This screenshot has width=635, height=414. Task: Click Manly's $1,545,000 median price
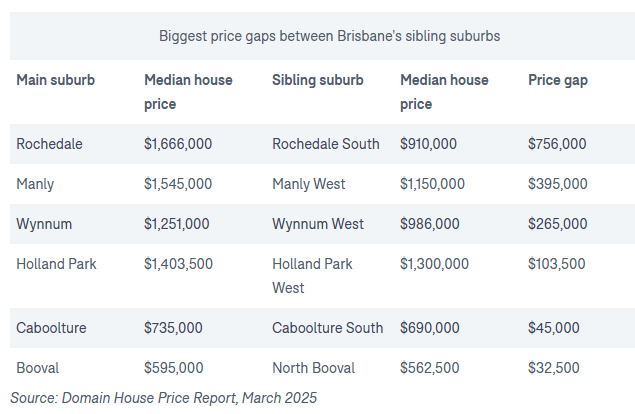[x=177, y=184]
